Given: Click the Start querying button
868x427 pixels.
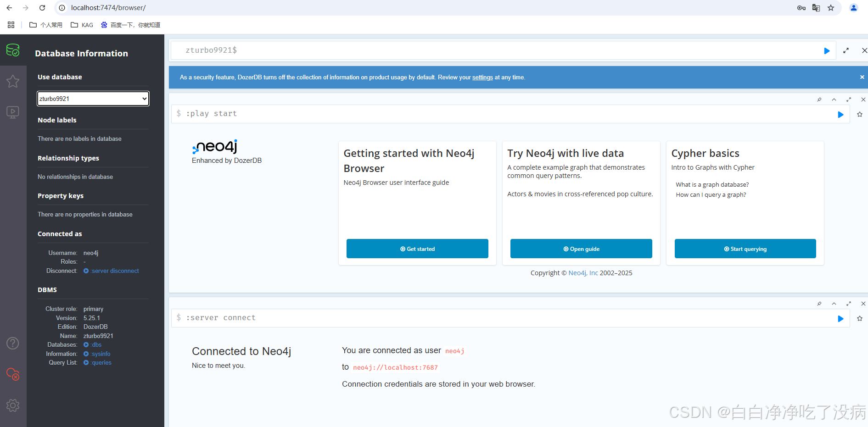Looking at the screenshot, I should 745,249.
